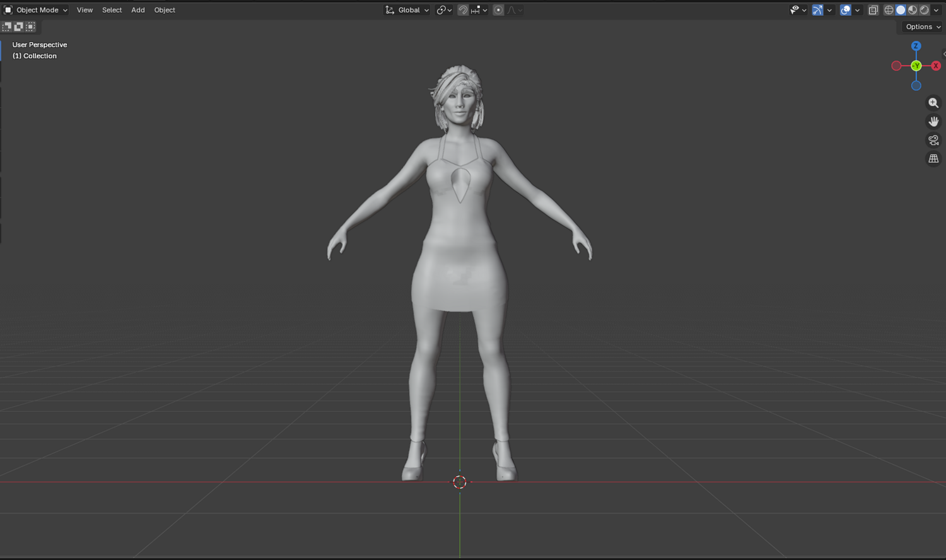Toggle proportional editing button

click(498, 10)
